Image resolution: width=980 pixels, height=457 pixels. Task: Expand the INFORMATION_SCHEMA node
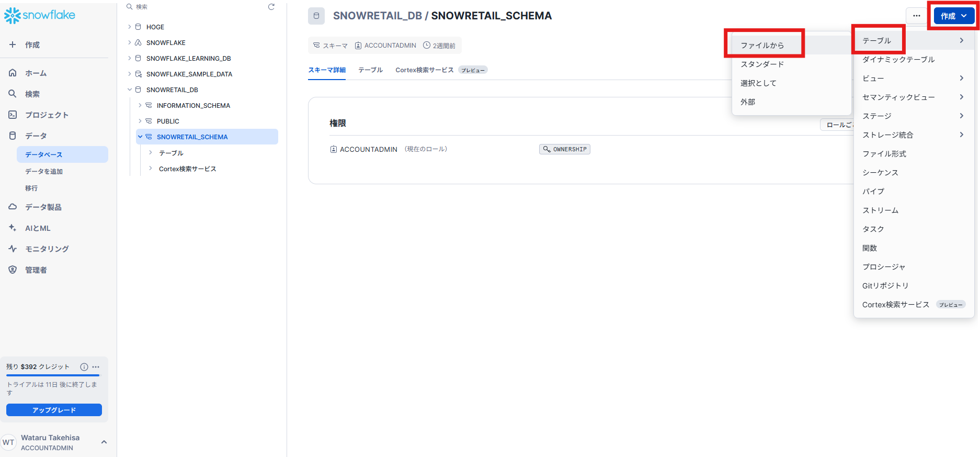click(140, 105)
